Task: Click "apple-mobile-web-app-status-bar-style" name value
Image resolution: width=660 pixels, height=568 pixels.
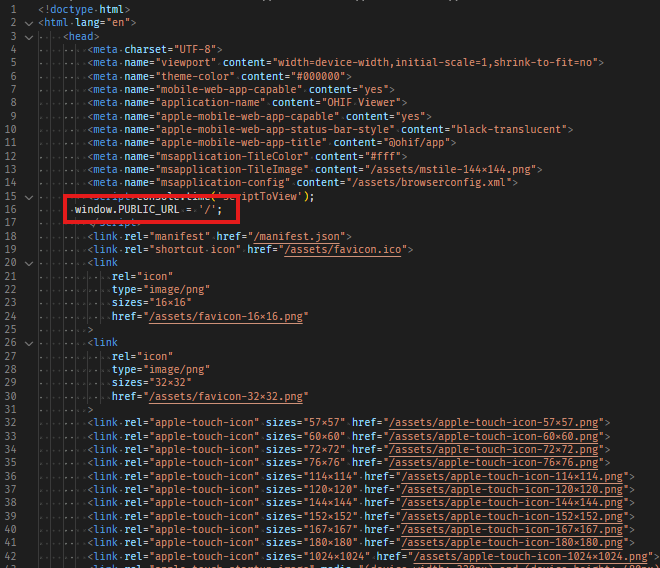Action: [x=275, y=129]
